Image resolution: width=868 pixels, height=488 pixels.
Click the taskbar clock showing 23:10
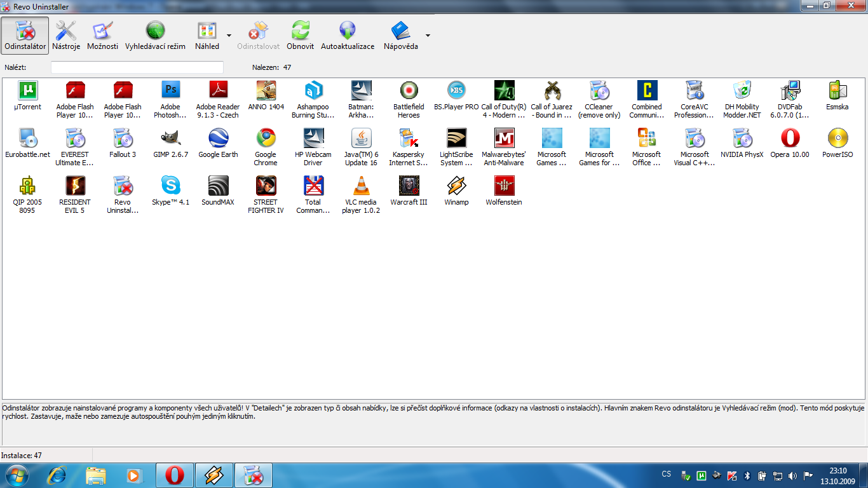838,475
